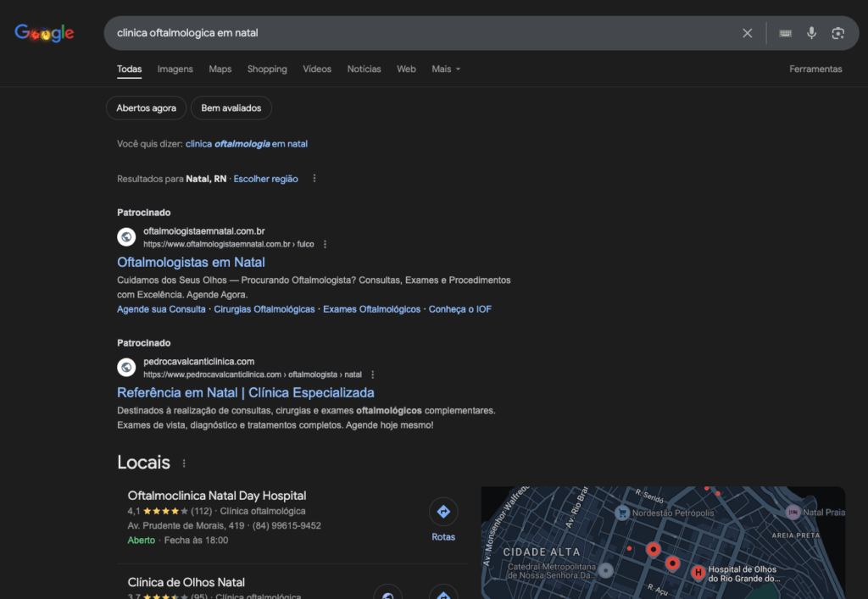Open the three-dot menu beside Locais heading
The height and width of the screenshot is (599, 868).
(x=184, y=463)
